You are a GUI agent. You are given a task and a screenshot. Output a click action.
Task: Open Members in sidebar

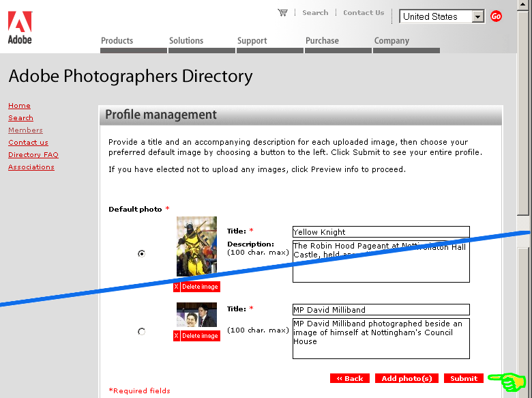(x=25, y=130)
